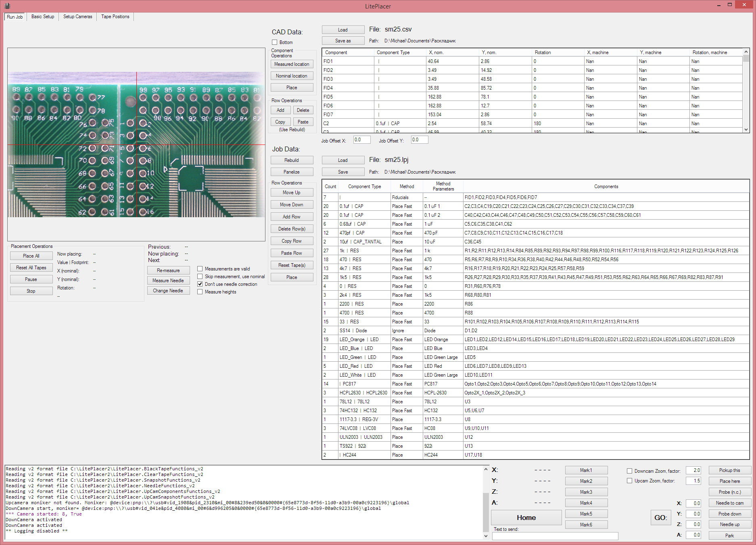The width and height of the screenshot is (756, 545).
Task: Click the Paste button above 'Use Rebuild'
Action: 303,122
